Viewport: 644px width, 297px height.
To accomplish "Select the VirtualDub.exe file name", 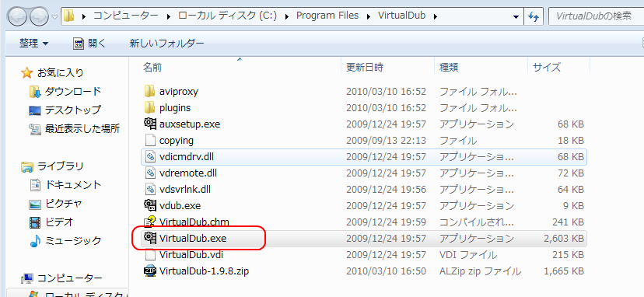I will coord(193,238).
